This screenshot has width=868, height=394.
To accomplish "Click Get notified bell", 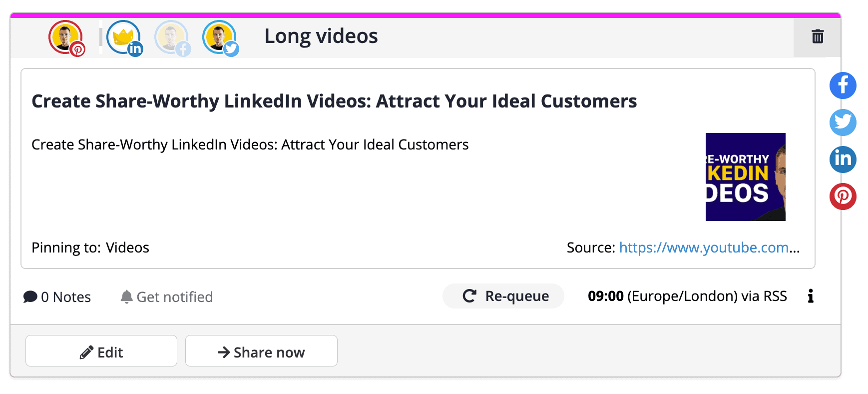I will pyautogui.click(x=167, y=297).
